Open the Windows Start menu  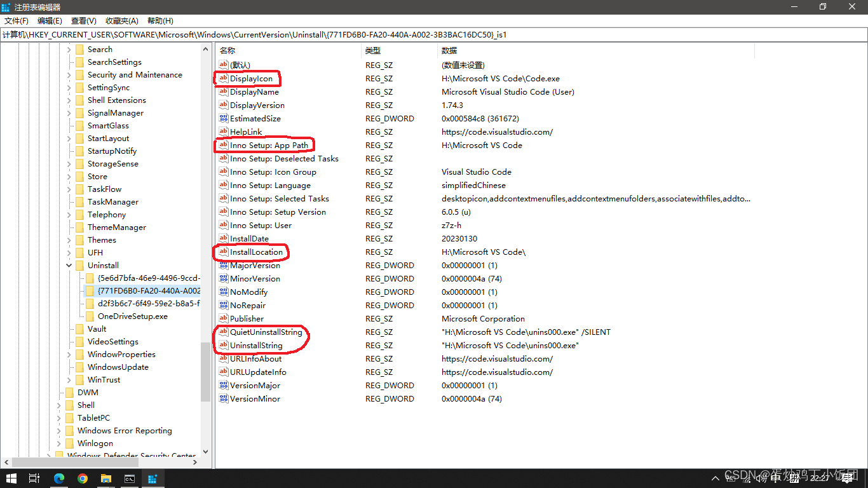click(11, 478)
